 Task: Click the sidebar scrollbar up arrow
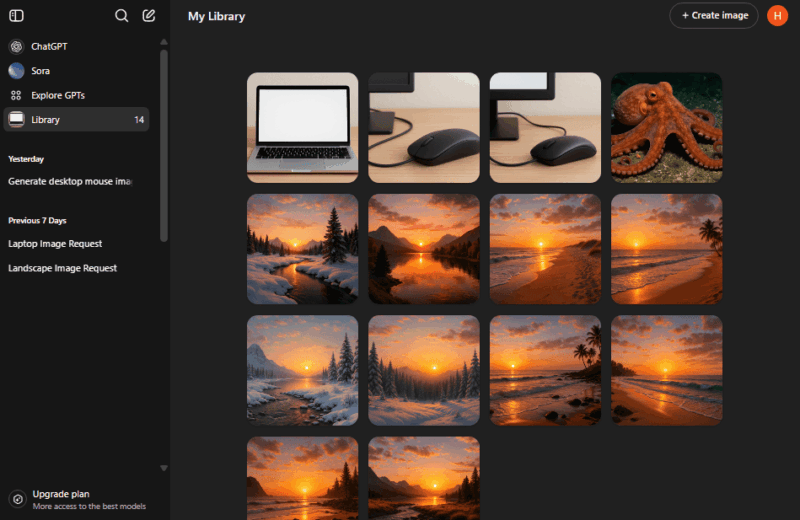click(164, 42)
